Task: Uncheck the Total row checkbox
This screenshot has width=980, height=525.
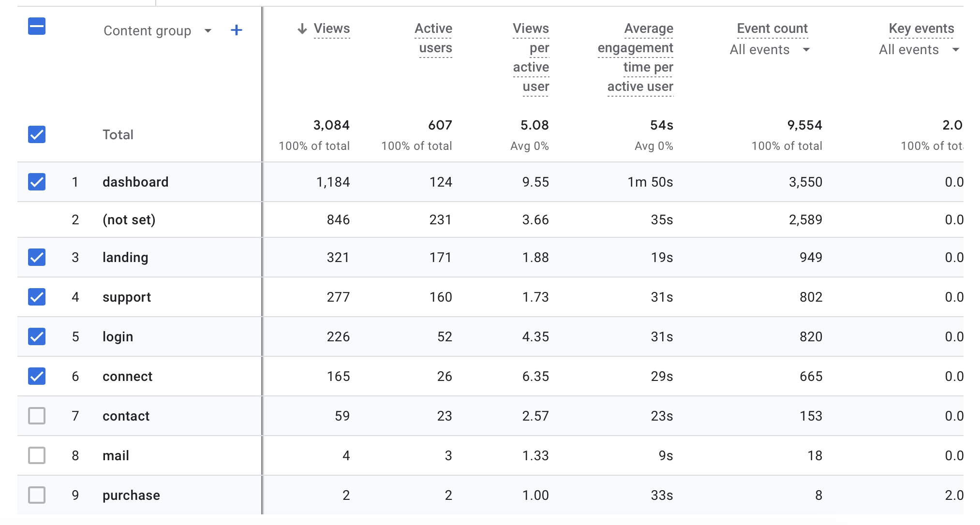Action: 37,134
